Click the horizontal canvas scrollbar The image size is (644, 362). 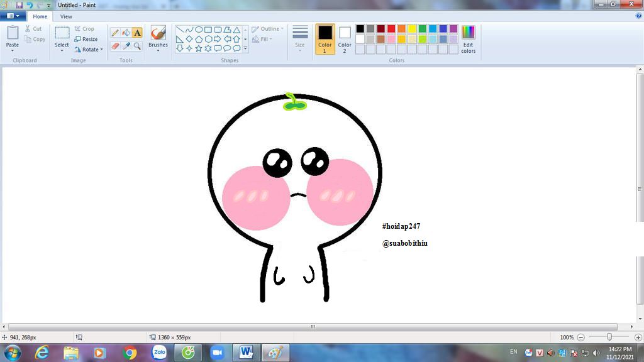pyautogui.click(x=313, y=327)
